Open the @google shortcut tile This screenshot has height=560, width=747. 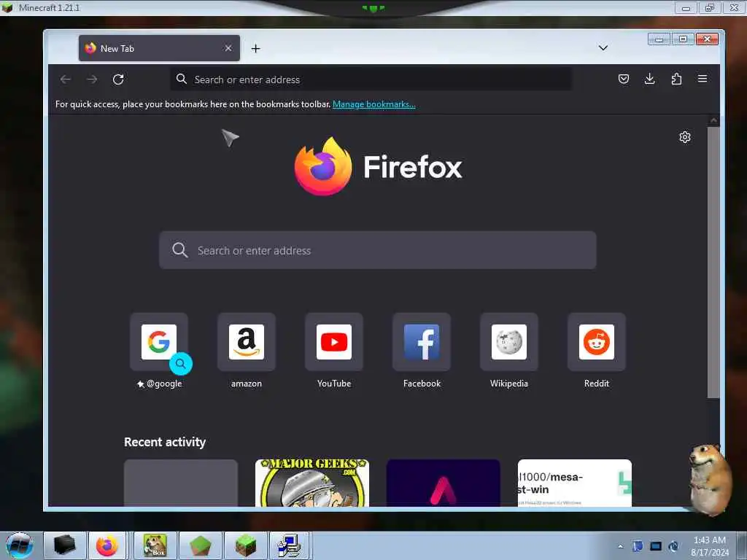(x=159, y=342)
